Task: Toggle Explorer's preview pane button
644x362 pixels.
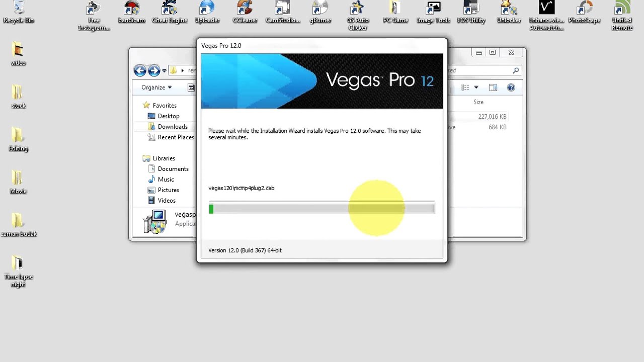Action: click(493, 87)
